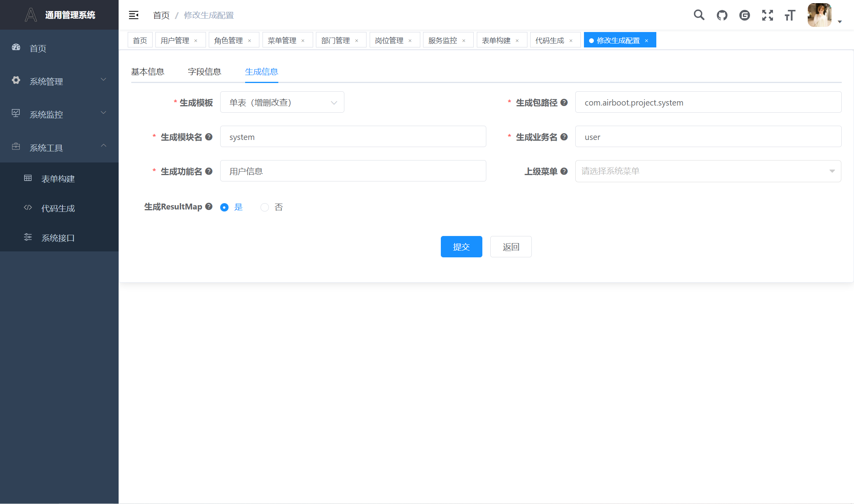Open the search magnifier icon
854x504 pixels.
(699, 15)
